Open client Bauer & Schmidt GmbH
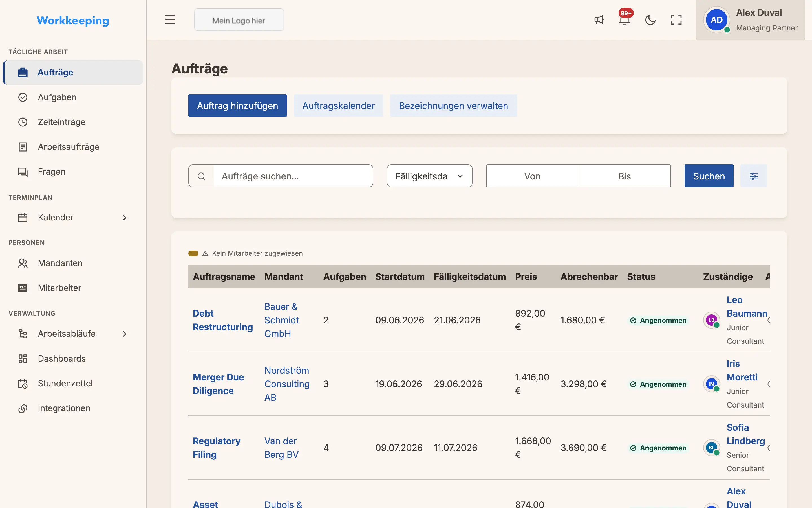This screenshot has height=508, width=812. (281, 320)
